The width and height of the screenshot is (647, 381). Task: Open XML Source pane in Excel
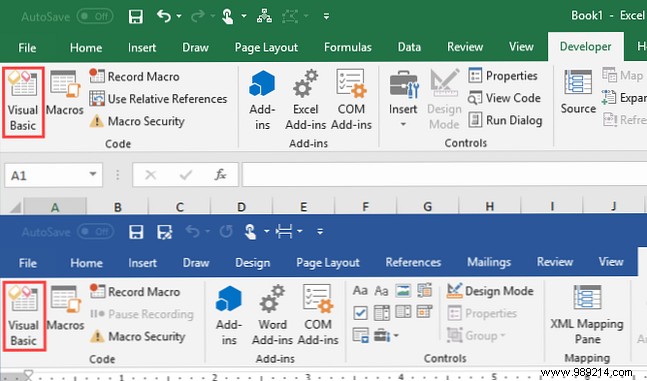point(578,92)
